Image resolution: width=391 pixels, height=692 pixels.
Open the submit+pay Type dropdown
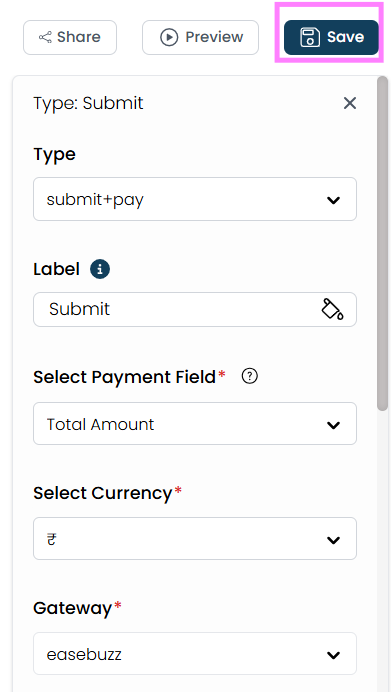pyautogui.click(x=195, y=199)
